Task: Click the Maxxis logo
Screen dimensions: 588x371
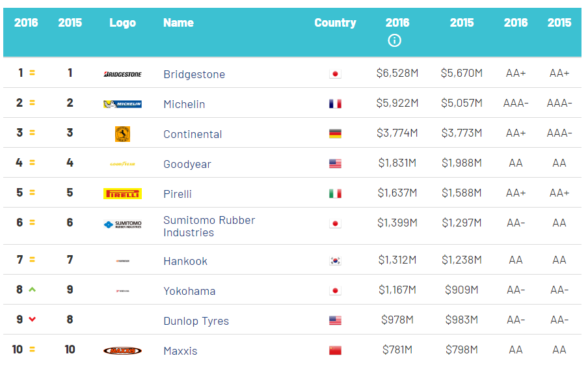Action: (x=123, y=351)
